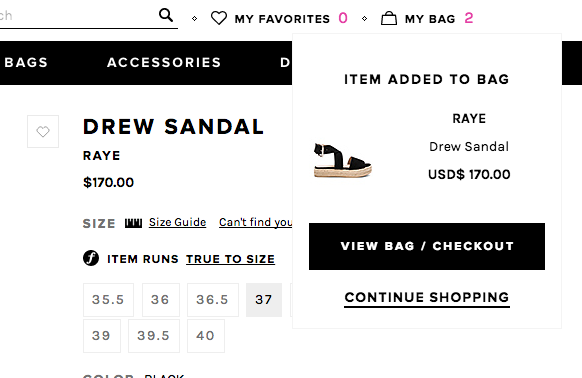Open the Accessories navigation menu

pyautogui.click(x=164, y=62)
